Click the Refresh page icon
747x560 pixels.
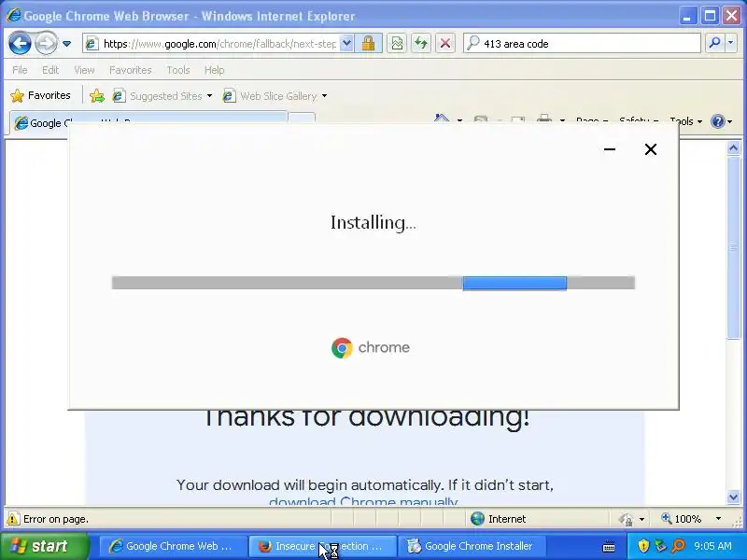click(421, 44)
